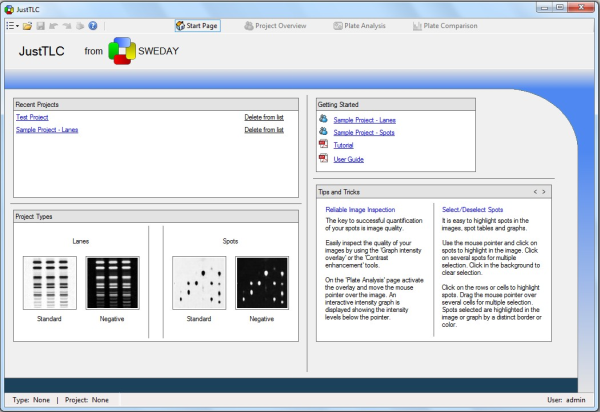Open Sample Project - Lanes in Recent Projects

47,130
